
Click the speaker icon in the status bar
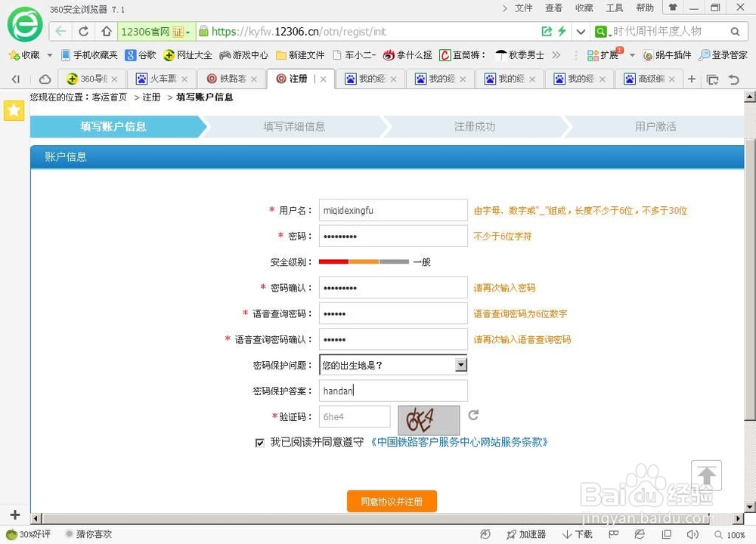[x=692, y=534]
